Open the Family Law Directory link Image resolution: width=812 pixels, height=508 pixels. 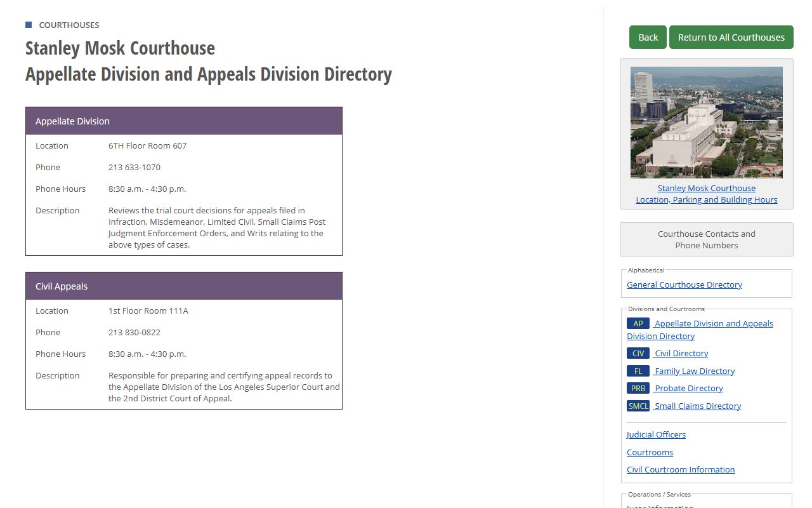coord(694,371)
